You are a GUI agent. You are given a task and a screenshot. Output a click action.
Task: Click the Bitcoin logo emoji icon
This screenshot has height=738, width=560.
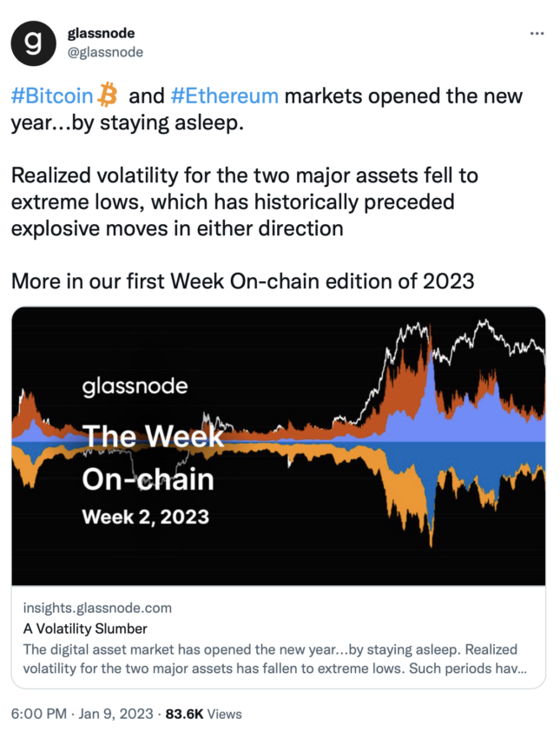[108, 95]
